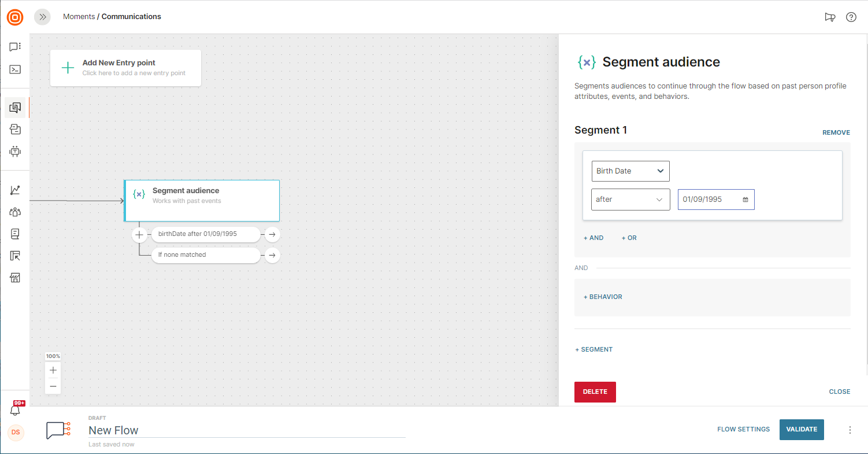
Task: Open the People icon in sidebar
Action: [x=15, y=212]
